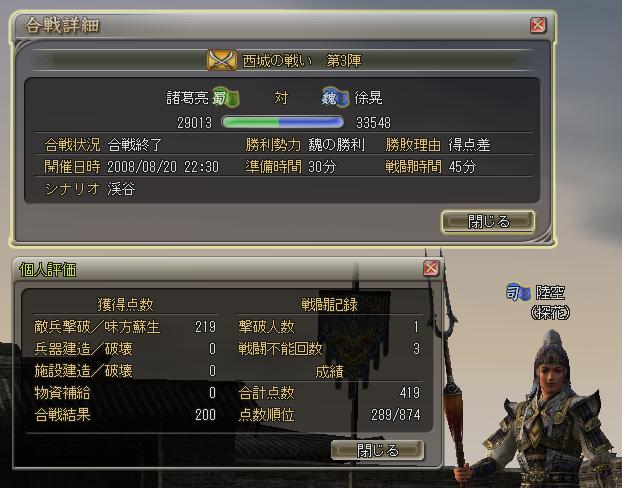Click 閉じる button in battle details window
This screenshot has height=488, width=622.
[488, 221]
